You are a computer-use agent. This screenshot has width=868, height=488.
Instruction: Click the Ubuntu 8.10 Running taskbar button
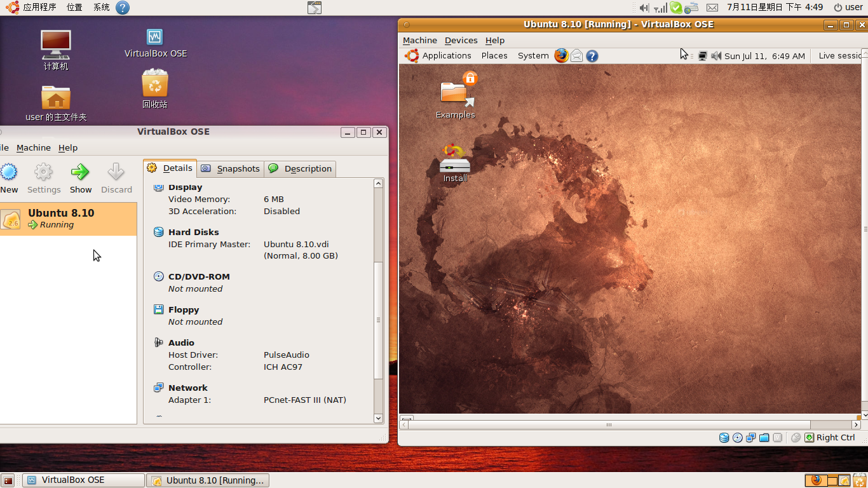coord(208,480)
